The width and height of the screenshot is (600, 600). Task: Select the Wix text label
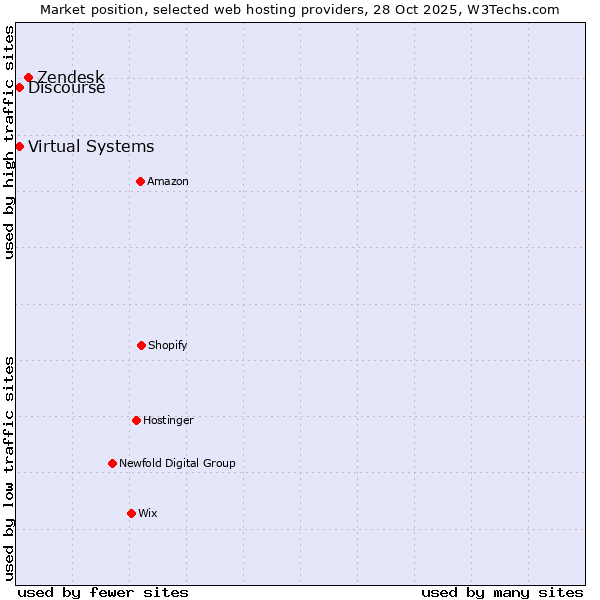pyautogui.click(x=148, y=514)
